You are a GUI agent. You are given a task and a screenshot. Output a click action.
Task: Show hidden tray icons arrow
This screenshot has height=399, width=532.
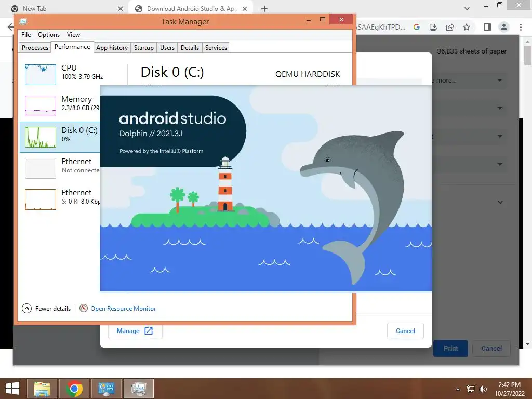click(458, 389)
